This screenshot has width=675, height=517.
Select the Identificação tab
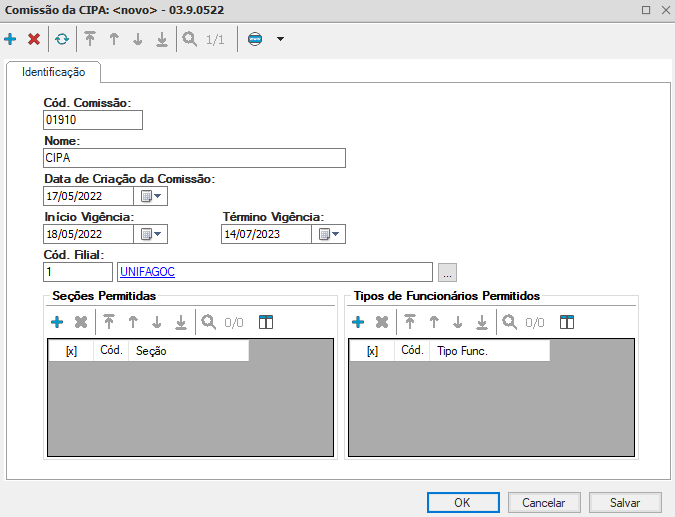point(54,72)
